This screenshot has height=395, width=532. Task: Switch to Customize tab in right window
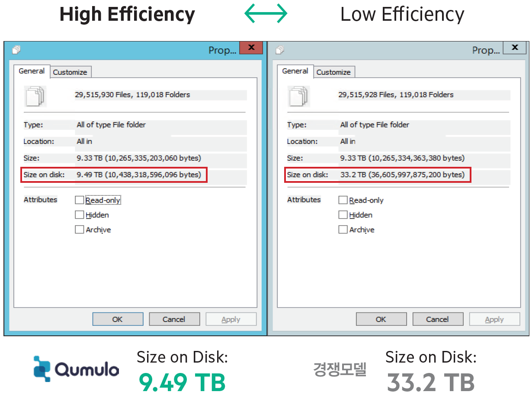(333, 72)
